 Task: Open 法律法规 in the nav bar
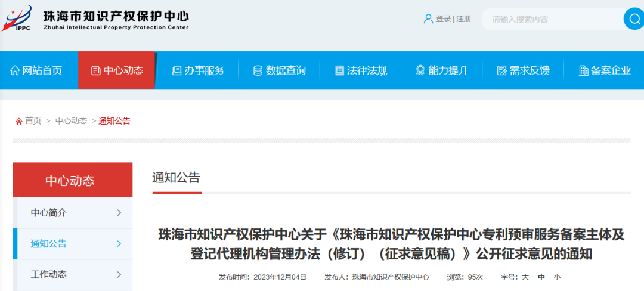(x=361, y=70)
